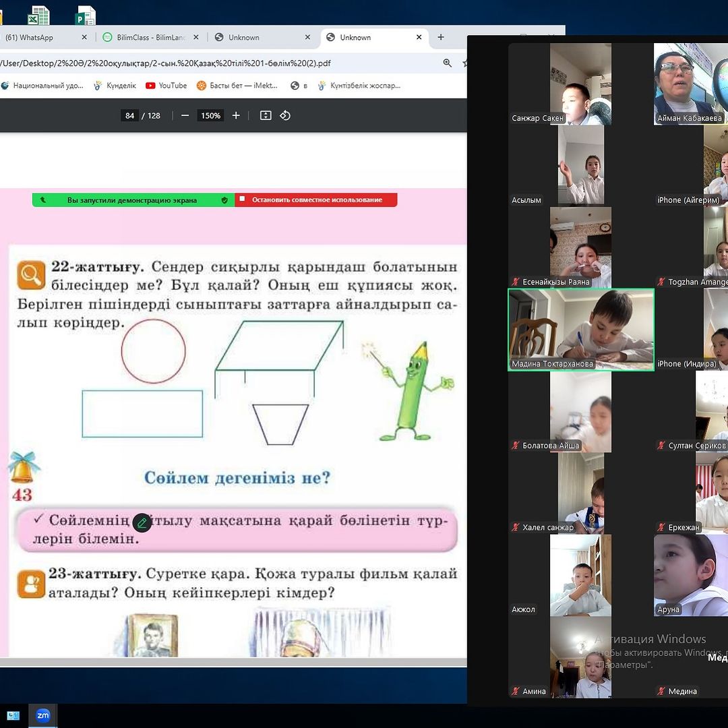This screenshot has height=728, width=728.
Task: Rotate the PDF counterclockwise
Action: tap(285, 116)
